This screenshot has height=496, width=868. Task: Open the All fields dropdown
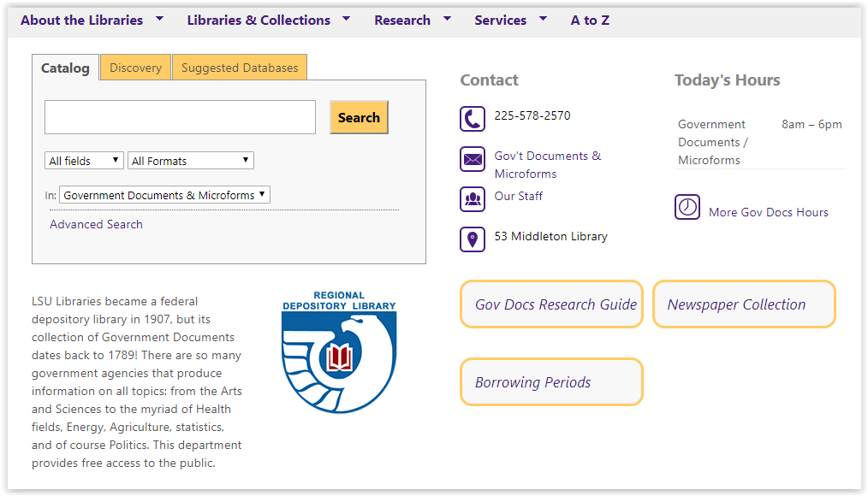pyautogui.click(x=84, y=161)
